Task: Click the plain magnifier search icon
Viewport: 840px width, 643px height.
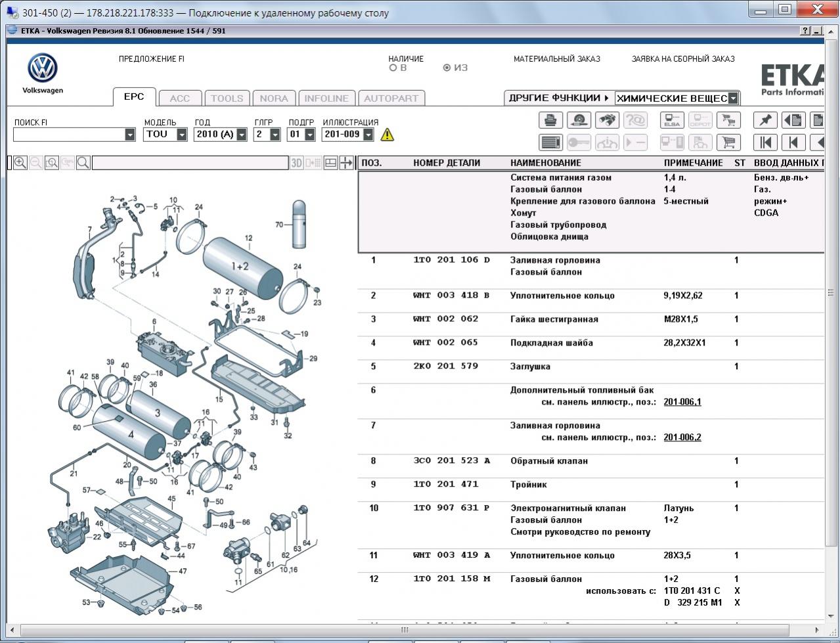Action: tap(83, 163)
